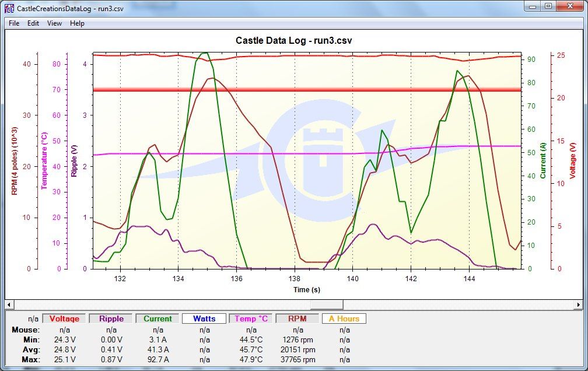Click the chart title 'Castle Data Log - run3.csv'
The height and width of the screenshot is (371, 588).
pos(293,40)
